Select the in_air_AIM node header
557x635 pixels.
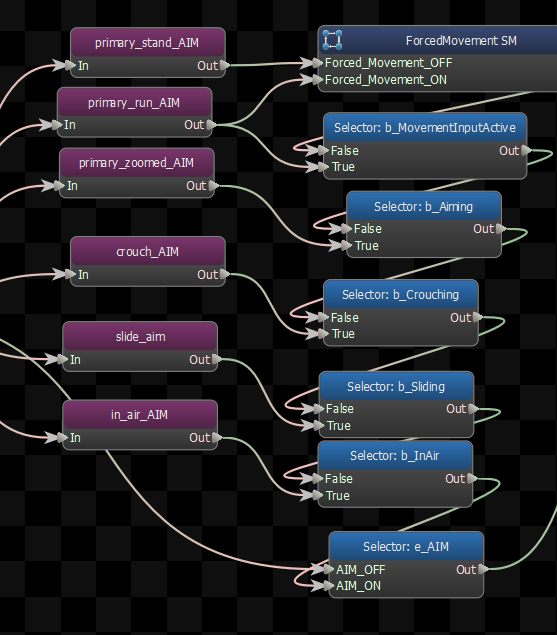[140, 414]
